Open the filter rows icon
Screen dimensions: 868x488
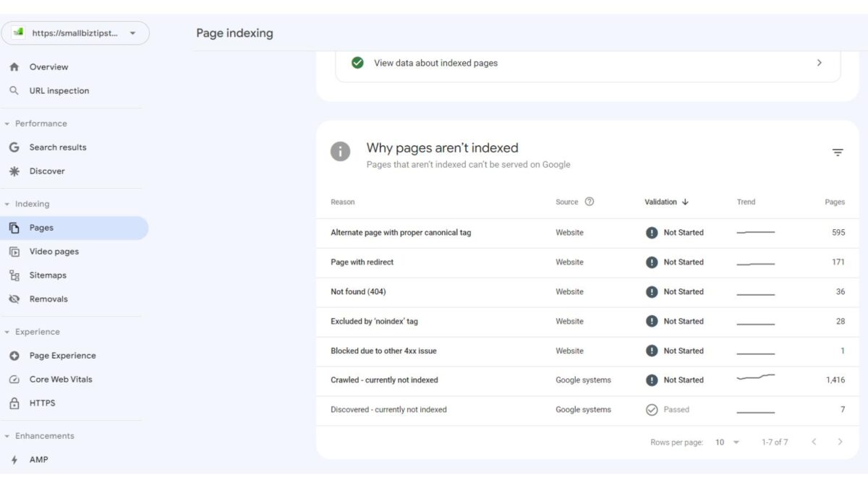pos(838,153)
